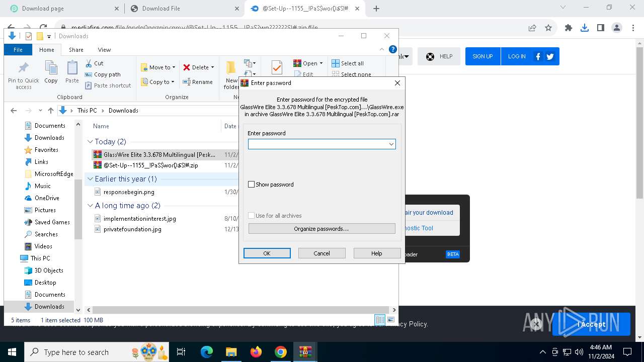Open Task View in taskbar

coord(181,352)
